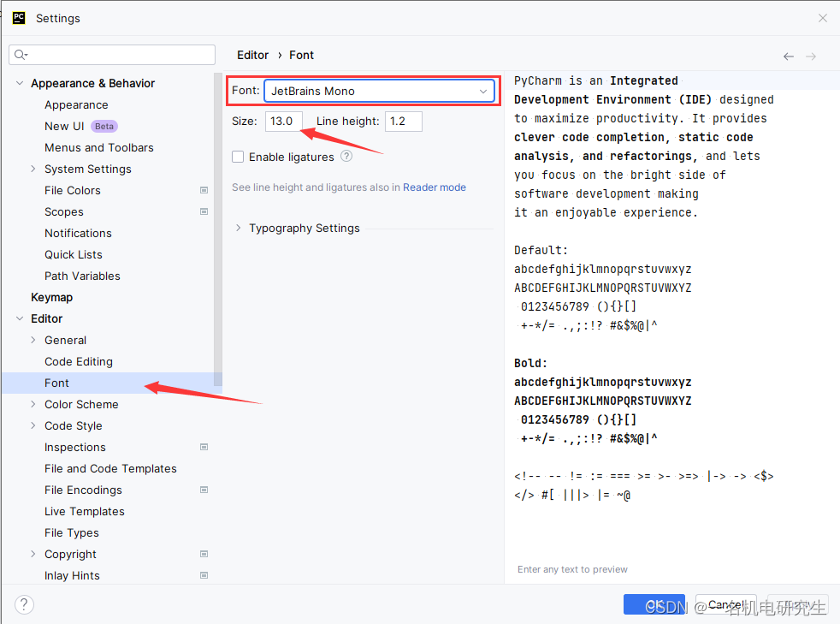Open Quick Lists settings
840x624 pixels.
pyautogui.click(x=74, y=254)
